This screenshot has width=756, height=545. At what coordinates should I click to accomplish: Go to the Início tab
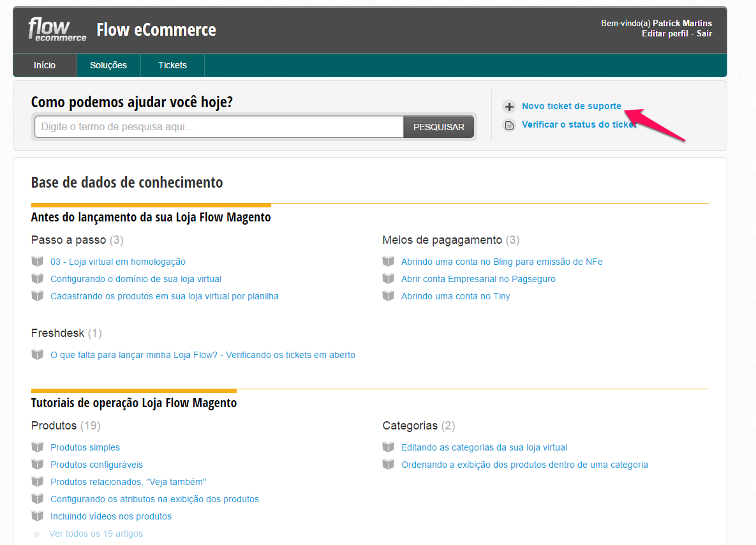(45, 65)
